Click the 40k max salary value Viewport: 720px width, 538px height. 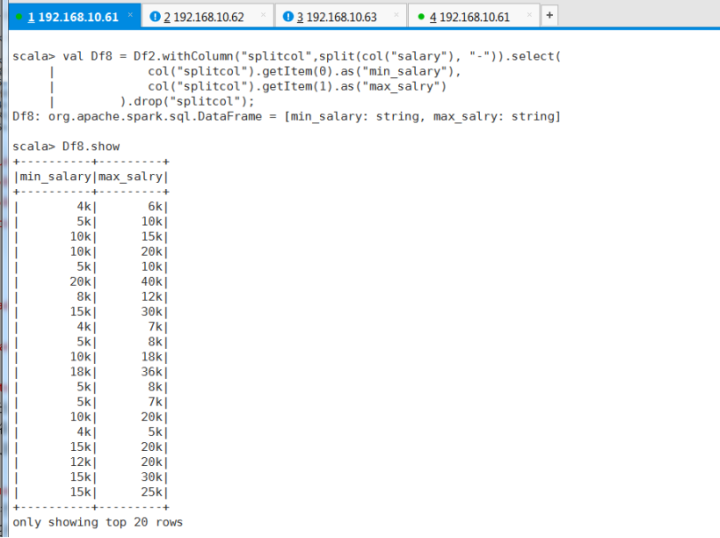(152, 282)
